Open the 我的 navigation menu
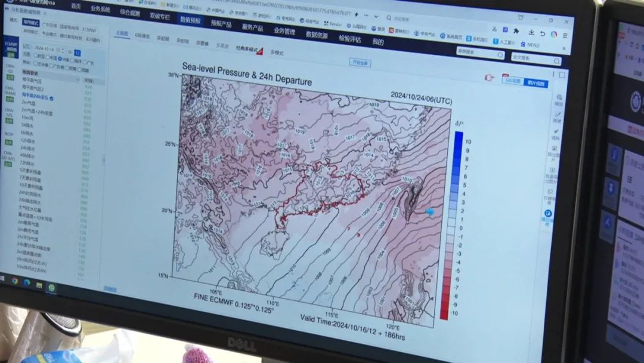Viewport: 644px width, 363px height. tap(378, 42)
